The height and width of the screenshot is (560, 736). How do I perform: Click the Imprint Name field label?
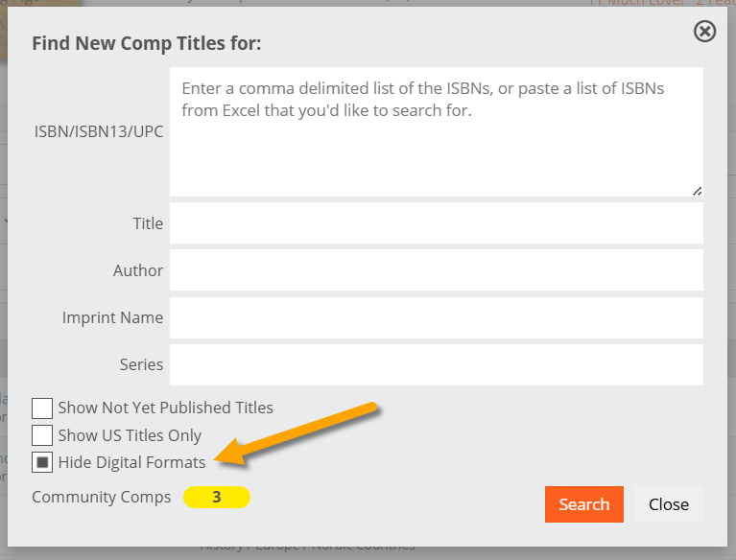(x=112, y=317)
